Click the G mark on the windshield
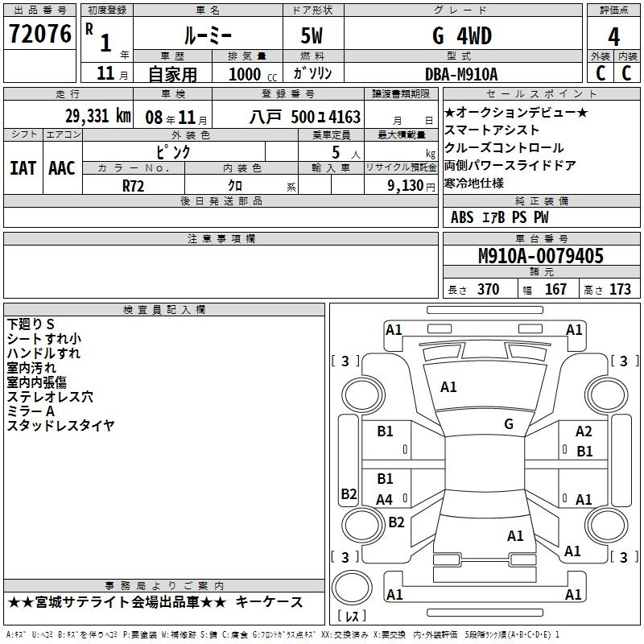Image resolution: width=644 pixels, height=644 pixels. click(509, 423)
